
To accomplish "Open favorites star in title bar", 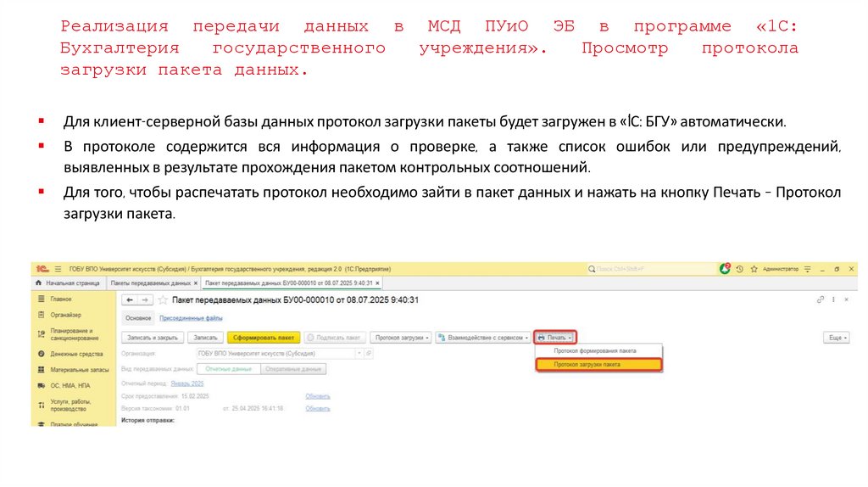I will [x=754, y=269].
